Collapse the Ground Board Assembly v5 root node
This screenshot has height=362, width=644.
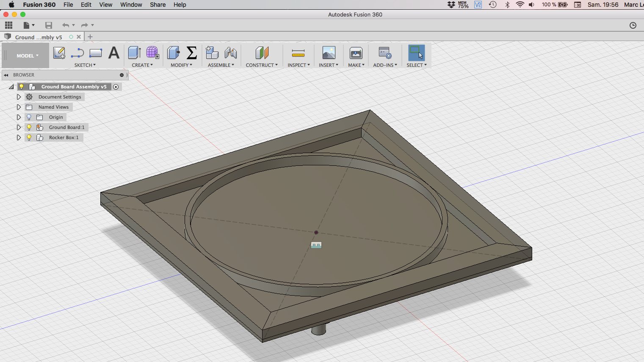click(x=11, y=87)
